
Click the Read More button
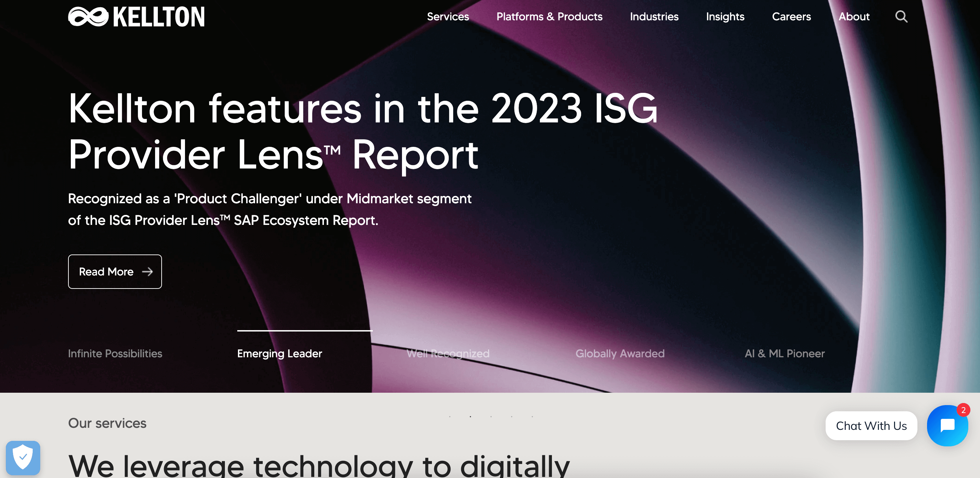(115, 271)
